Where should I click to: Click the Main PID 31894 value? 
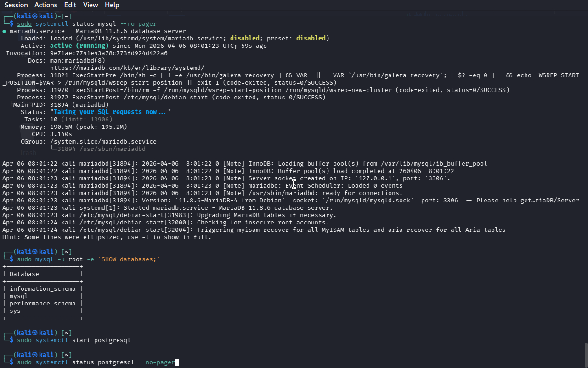pyautogui.click(x=59, y=105)
